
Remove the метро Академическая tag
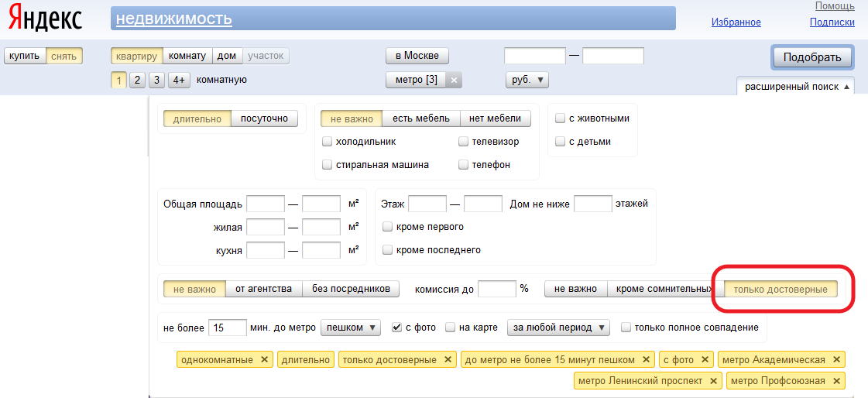point(836,360)
